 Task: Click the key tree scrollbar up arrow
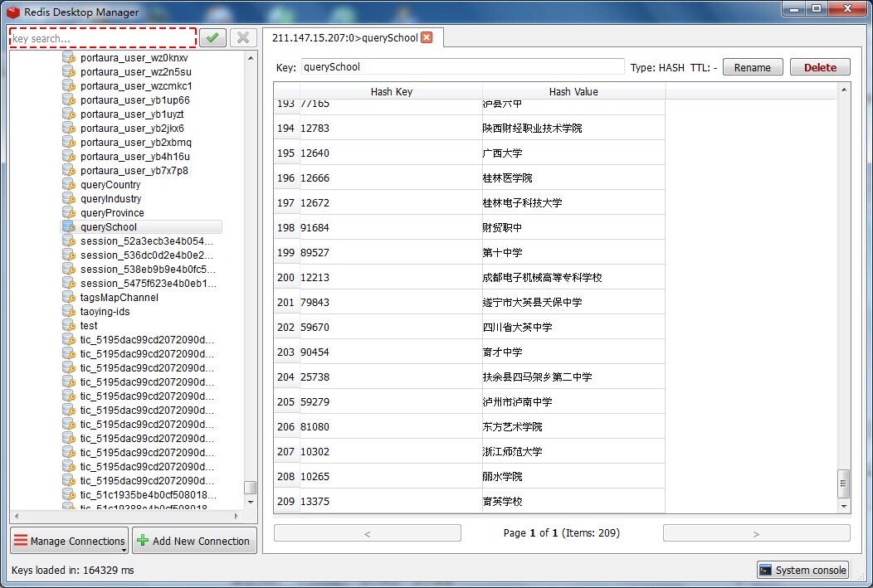(x=251, y=58)
